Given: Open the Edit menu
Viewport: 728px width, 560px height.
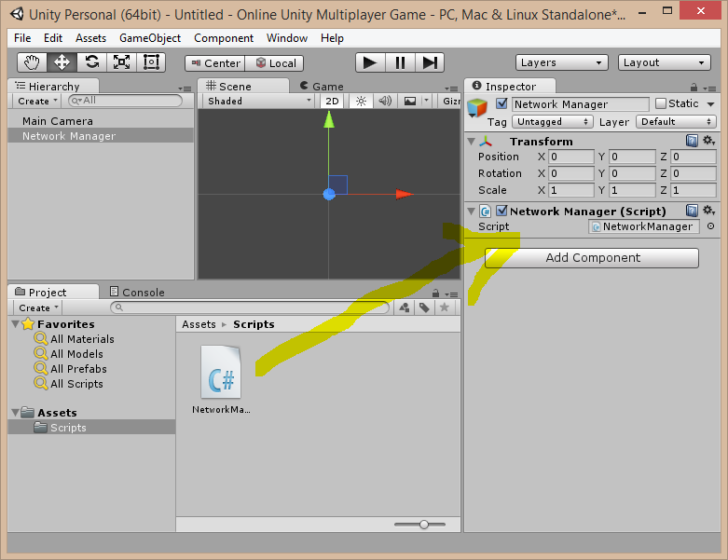Looking at the screenshot, I should [53, 38].
